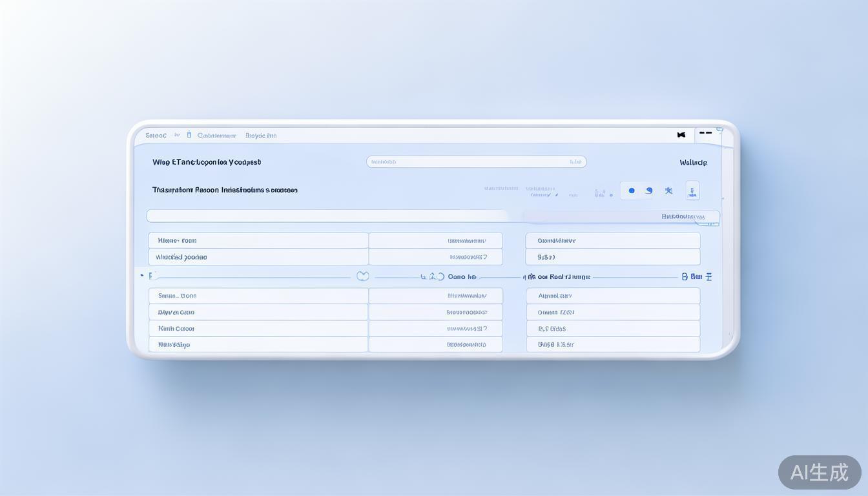Open the Cabdemner menu item

pos(216,136)
